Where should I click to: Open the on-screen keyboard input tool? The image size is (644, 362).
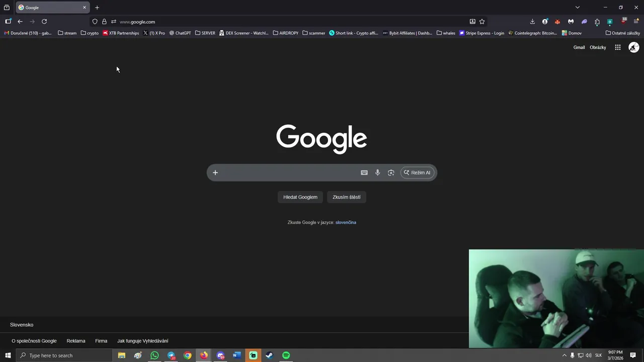click(x=364, y=172)
